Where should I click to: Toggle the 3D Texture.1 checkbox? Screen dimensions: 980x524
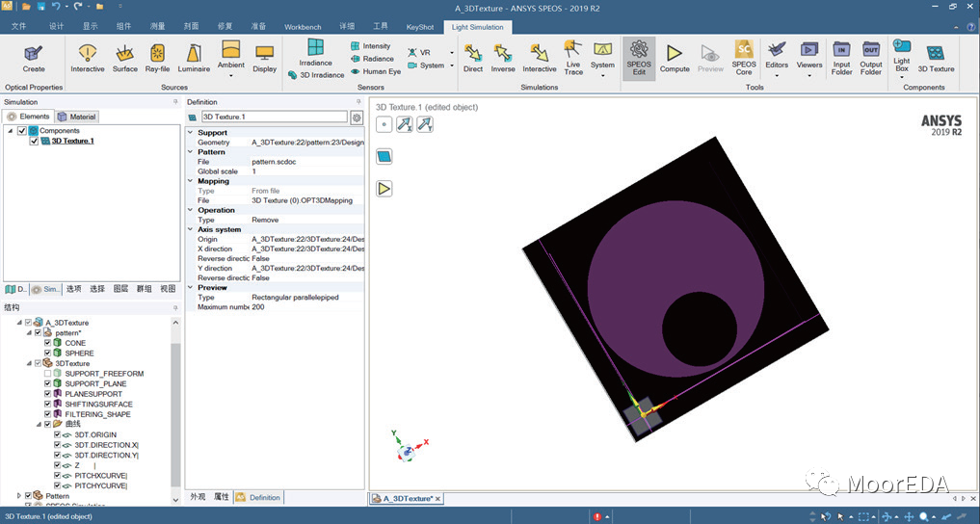34,142
